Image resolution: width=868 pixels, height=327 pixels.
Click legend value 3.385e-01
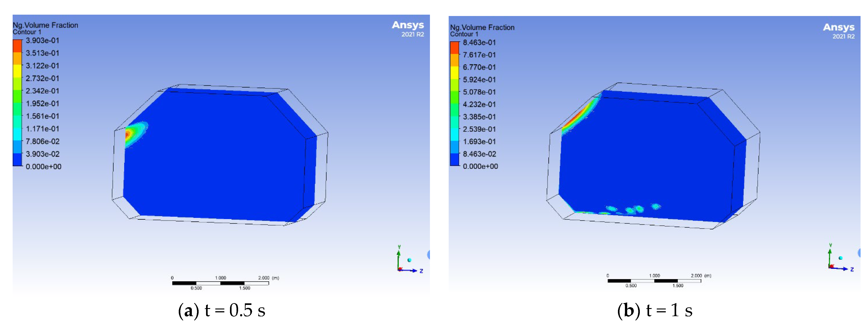click(x=479, y=117)
